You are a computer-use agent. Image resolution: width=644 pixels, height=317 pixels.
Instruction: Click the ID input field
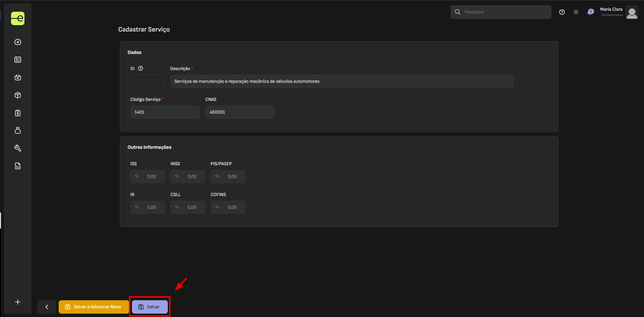147,81
